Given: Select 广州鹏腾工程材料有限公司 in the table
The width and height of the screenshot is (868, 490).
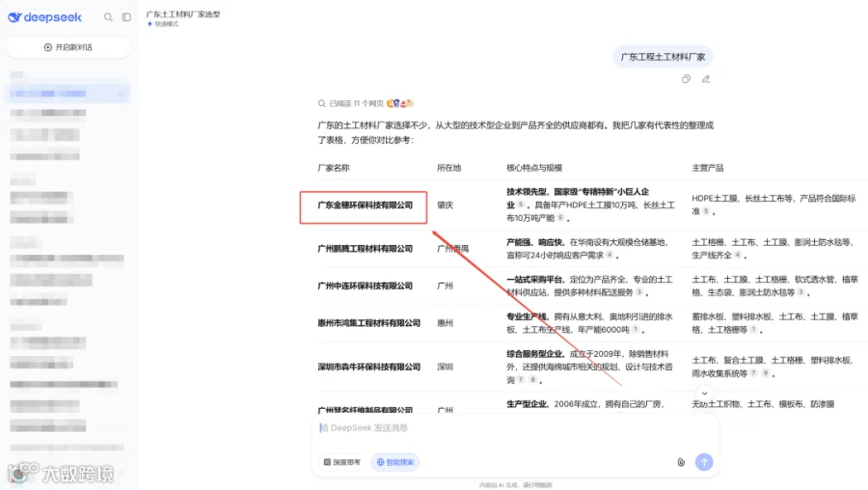Looking at the screenshot, I should pos(365,249).
